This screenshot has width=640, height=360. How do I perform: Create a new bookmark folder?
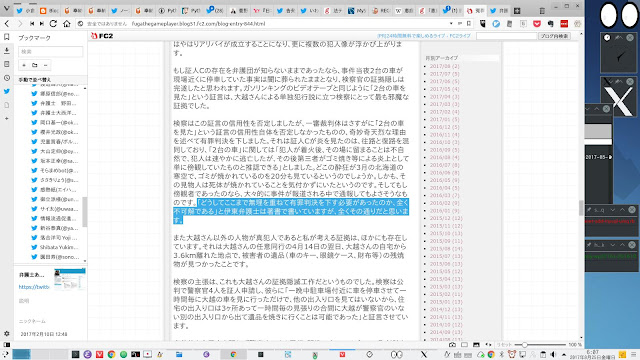[35, 65]
